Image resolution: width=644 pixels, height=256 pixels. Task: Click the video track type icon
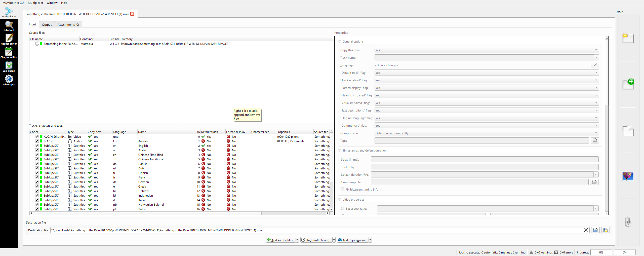coord(70,136)
